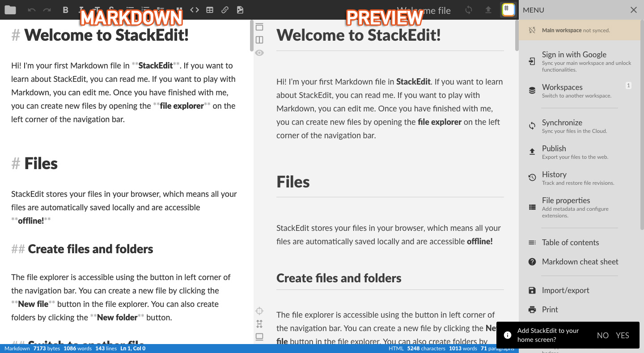Insert an image using the image icon
Image resolution: width=644 pixels, height=353 pixels.
click(x=240, y=10)
